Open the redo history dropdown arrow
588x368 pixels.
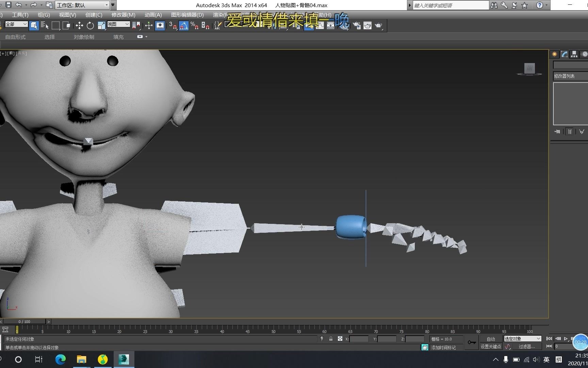pyautogui.click(x=41, y=5)
